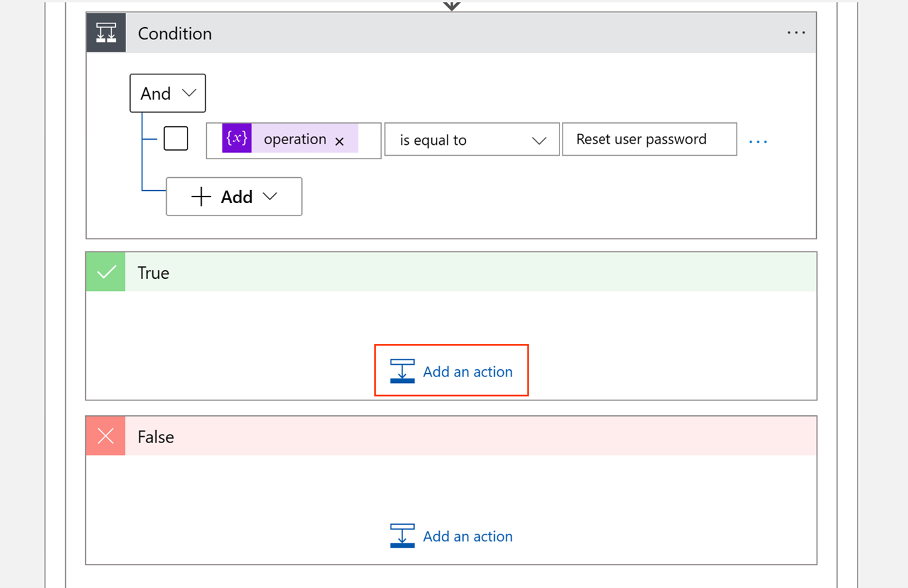Click the green True checkmark icon
The image size is (908, 588).
[106, 272]
